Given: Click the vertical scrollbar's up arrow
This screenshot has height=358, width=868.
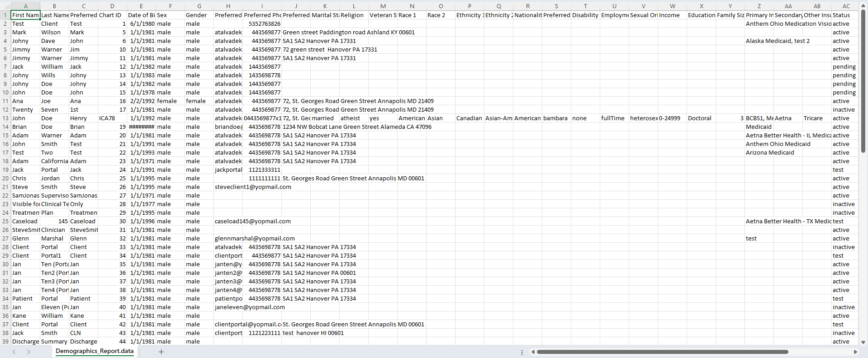Looking at the screenshot, I should 863,5.
